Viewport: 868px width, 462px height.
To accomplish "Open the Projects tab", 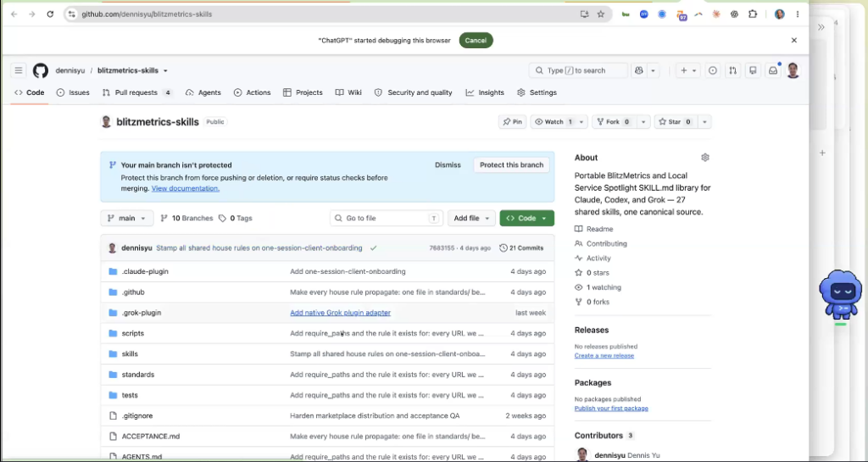I will (x=303, y=92).
